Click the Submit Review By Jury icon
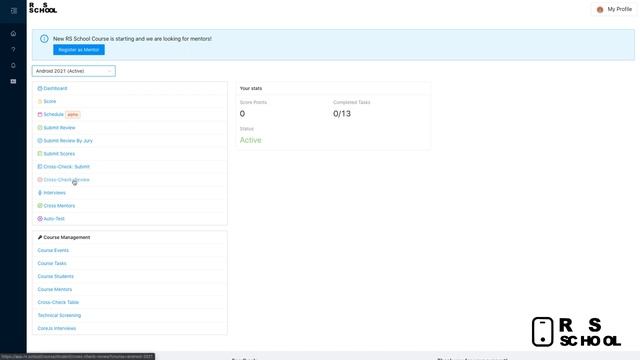 [x=40, y=140]
